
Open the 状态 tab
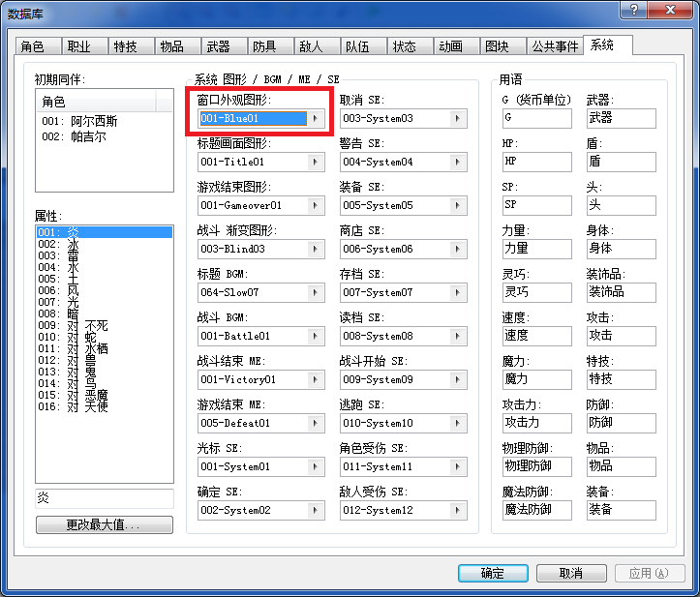(x=410, y=45)
